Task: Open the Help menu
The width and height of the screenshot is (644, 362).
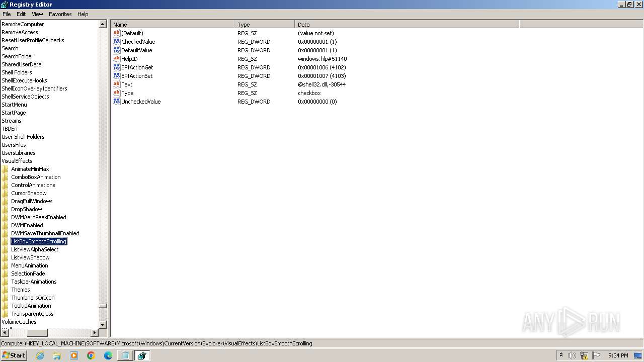Action: (83, 14)
